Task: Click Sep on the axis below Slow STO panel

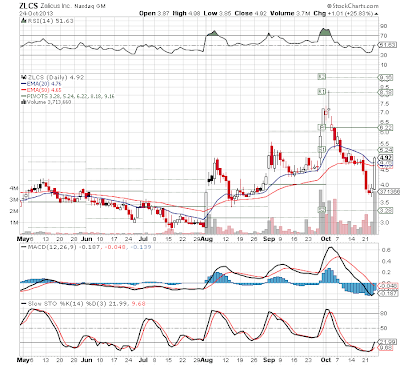Action: [x=268, y=360]
